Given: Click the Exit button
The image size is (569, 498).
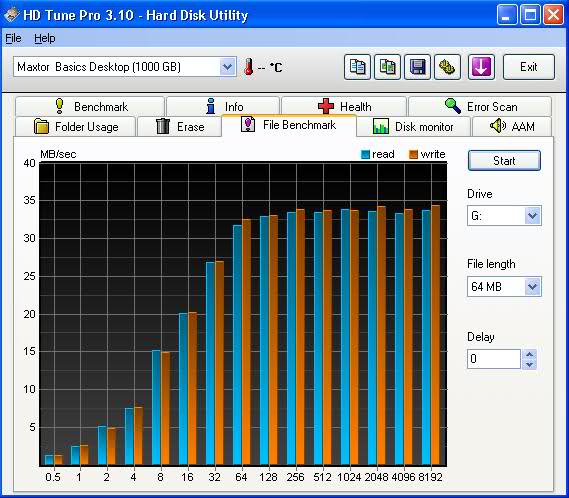Looking at the screenshot, I should pyautogui.click(x=529, y=67).
